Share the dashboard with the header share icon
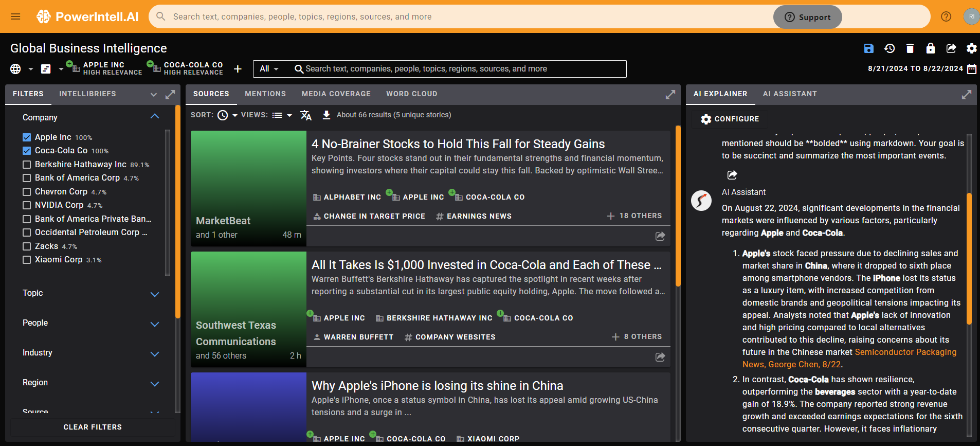 951,48
